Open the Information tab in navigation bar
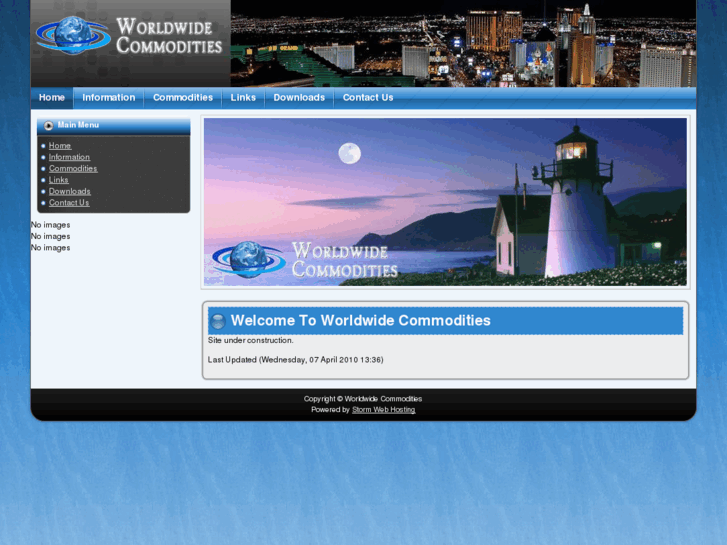The height and width of the screenshot is (545, 727). [x=108, y=98]
